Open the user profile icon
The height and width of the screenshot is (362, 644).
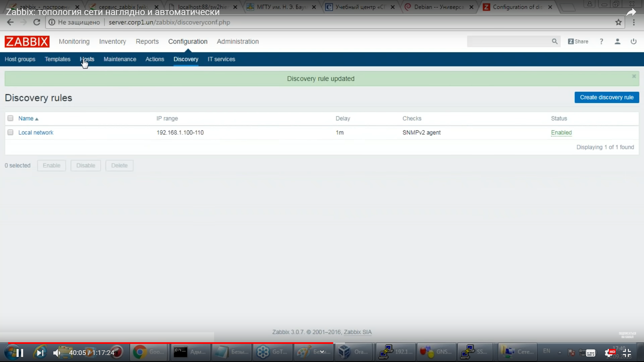617,41
